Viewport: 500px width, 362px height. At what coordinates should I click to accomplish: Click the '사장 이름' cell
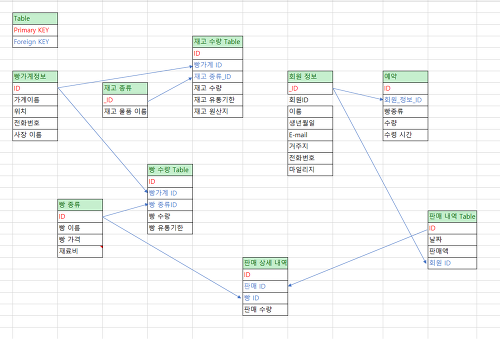click(x=35, y=135)
